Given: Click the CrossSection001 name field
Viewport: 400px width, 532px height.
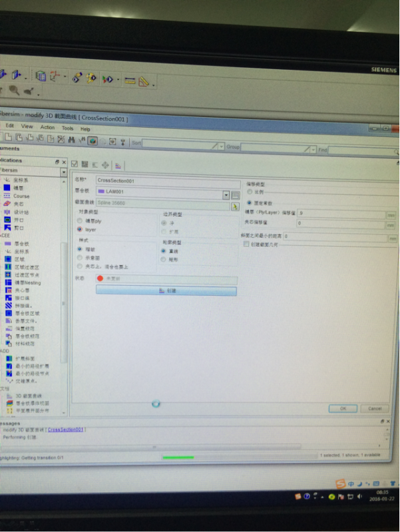Looking at the screenshot, I should (168, 181).
